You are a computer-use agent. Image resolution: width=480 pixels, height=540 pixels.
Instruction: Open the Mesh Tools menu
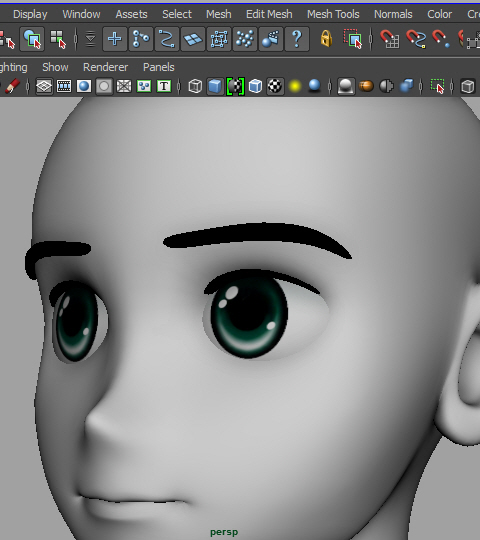click(333, 14)
